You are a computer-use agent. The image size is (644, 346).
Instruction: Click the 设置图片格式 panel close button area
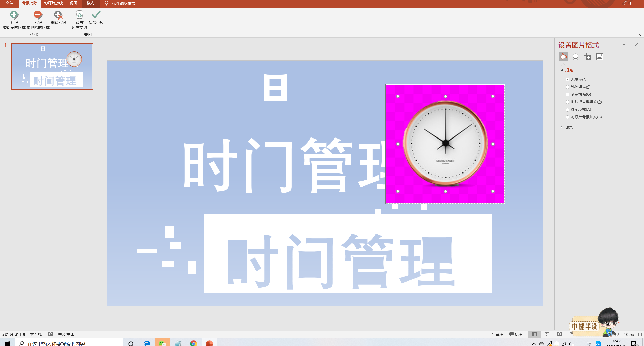click(x=637, y=44)
